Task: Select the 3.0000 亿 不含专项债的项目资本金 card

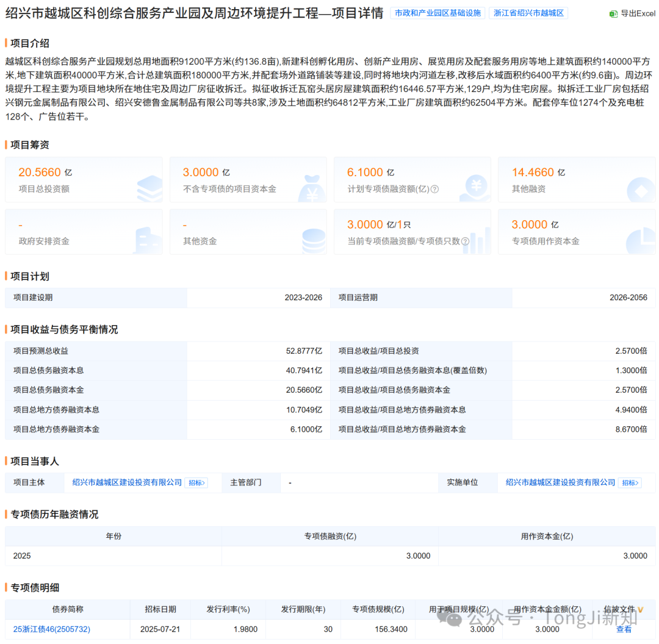Action: point(248,180)
